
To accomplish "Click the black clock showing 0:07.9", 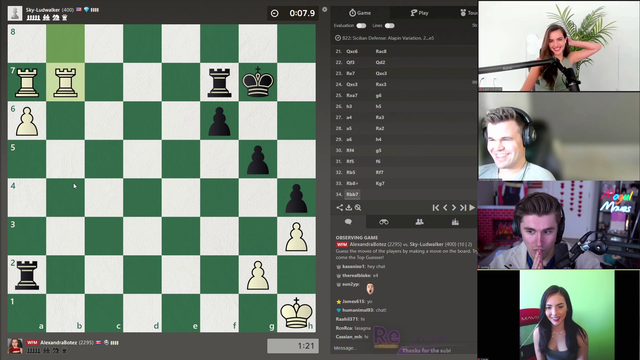I will coord(292,13).
